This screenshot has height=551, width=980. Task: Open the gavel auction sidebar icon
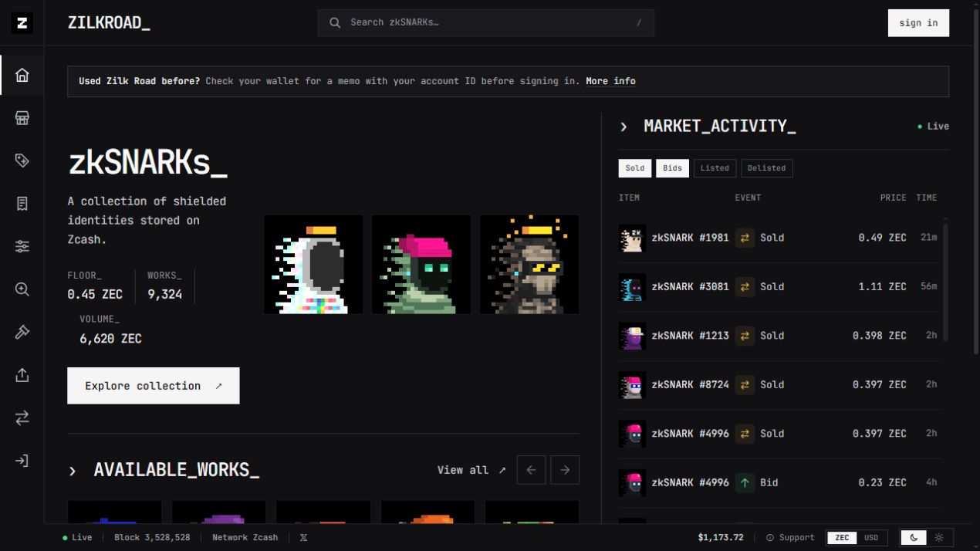click(22, 332)
